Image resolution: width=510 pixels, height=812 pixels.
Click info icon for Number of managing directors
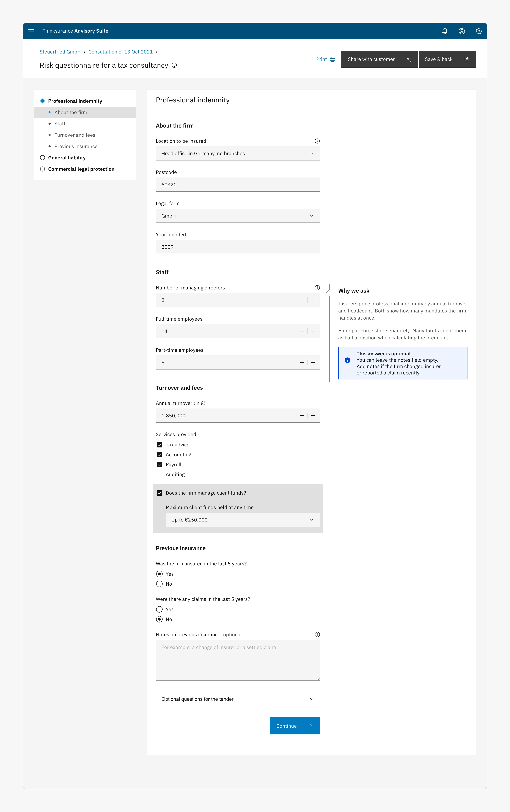click(x=317, y=288)
